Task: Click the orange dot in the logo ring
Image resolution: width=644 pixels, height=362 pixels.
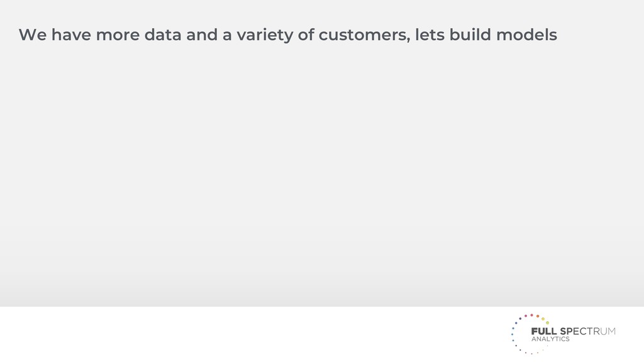Action: click(x=538, y=317)
